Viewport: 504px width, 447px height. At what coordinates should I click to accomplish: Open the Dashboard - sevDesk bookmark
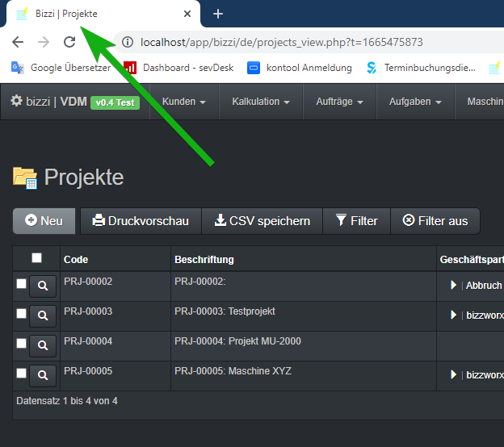(178, 68)
